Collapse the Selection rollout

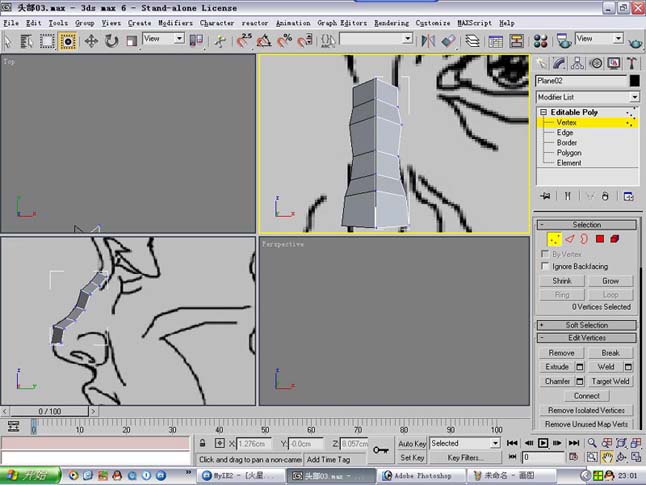587,225
